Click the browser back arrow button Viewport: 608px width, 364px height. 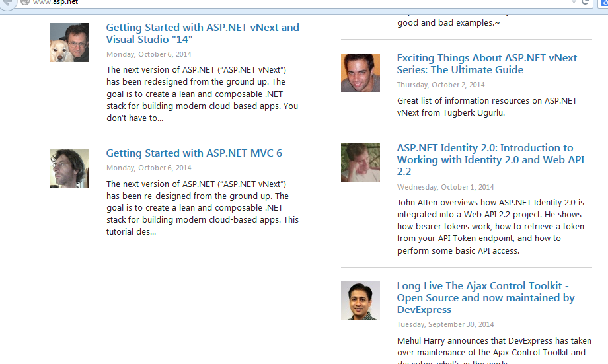6,2
